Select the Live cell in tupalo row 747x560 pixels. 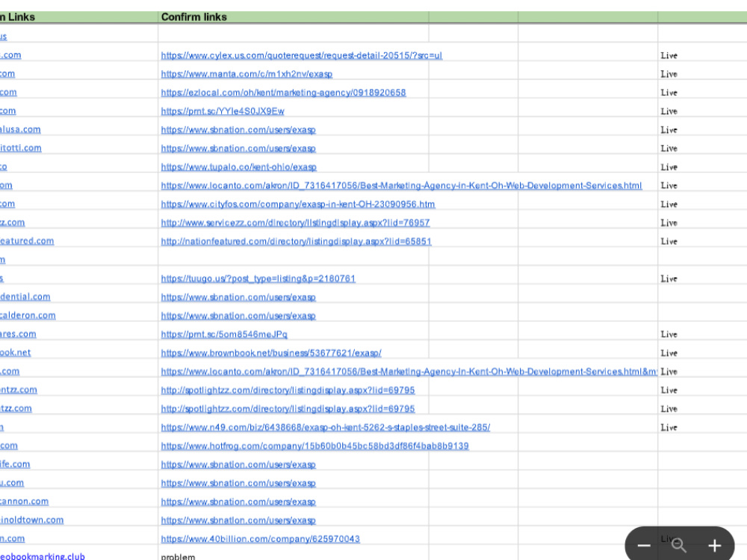point(669,167)
